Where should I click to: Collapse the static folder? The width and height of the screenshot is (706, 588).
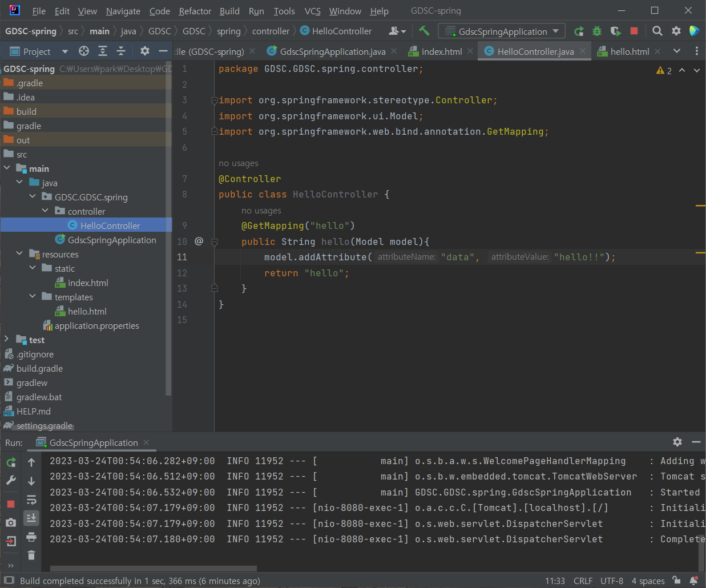click(x=33, y=268)
